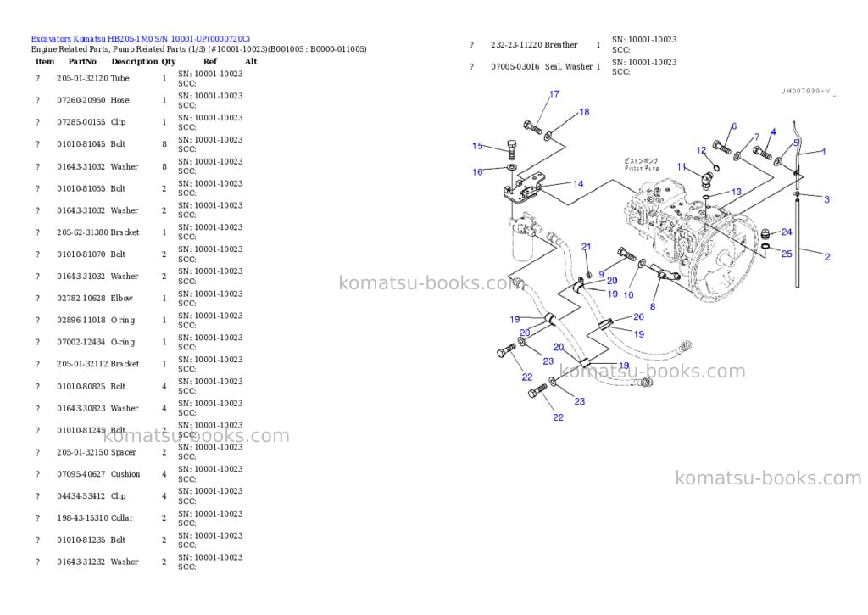Image resolution: width=868 pixels, height=615 pixels.
Task: Click diagram callout number 4
Action: tap(773, 131)
